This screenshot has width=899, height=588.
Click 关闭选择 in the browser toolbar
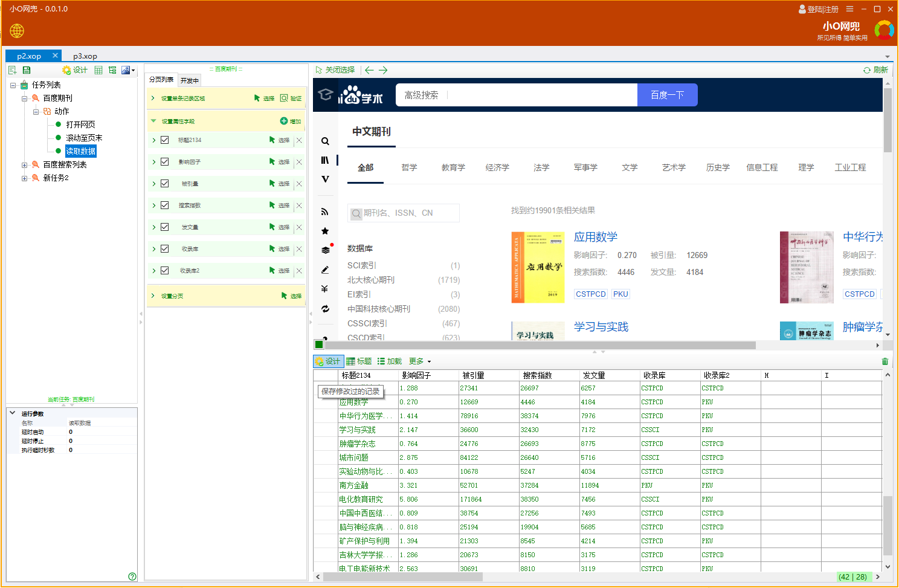tap(335, 70)
